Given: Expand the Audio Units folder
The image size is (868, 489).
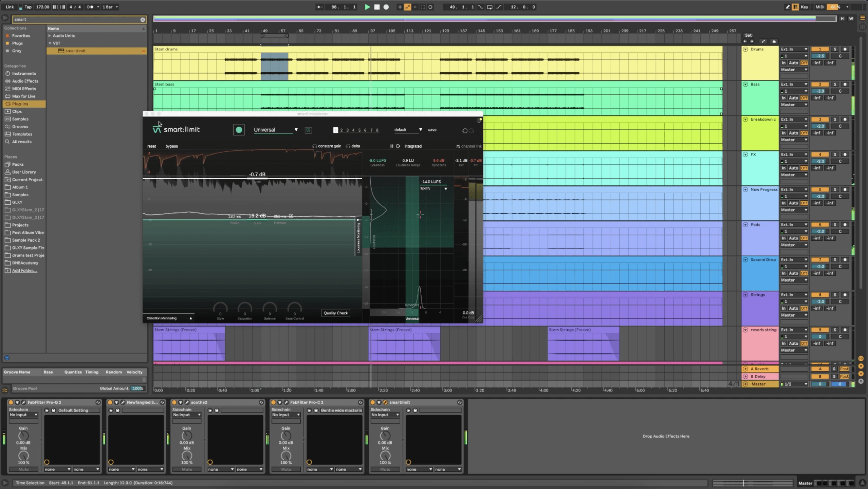Looking at the screenshot, I should pyautogui.click(x=50, y=36).
